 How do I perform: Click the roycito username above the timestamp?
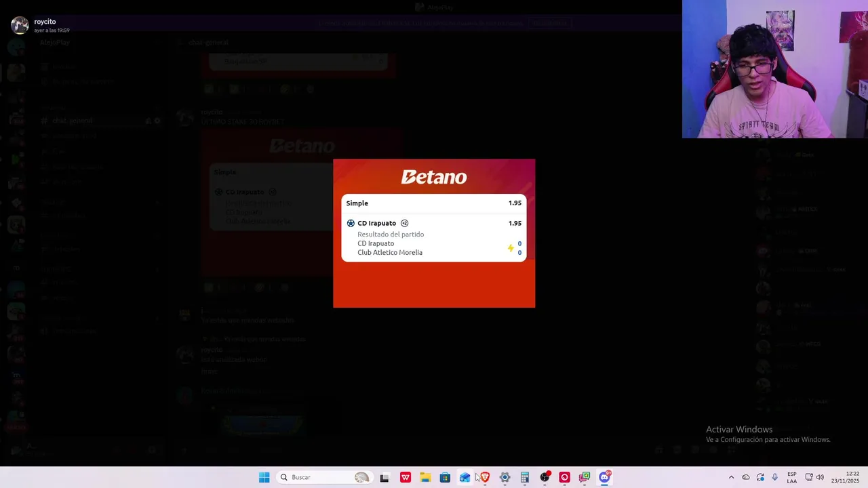(x=45, y=22)
